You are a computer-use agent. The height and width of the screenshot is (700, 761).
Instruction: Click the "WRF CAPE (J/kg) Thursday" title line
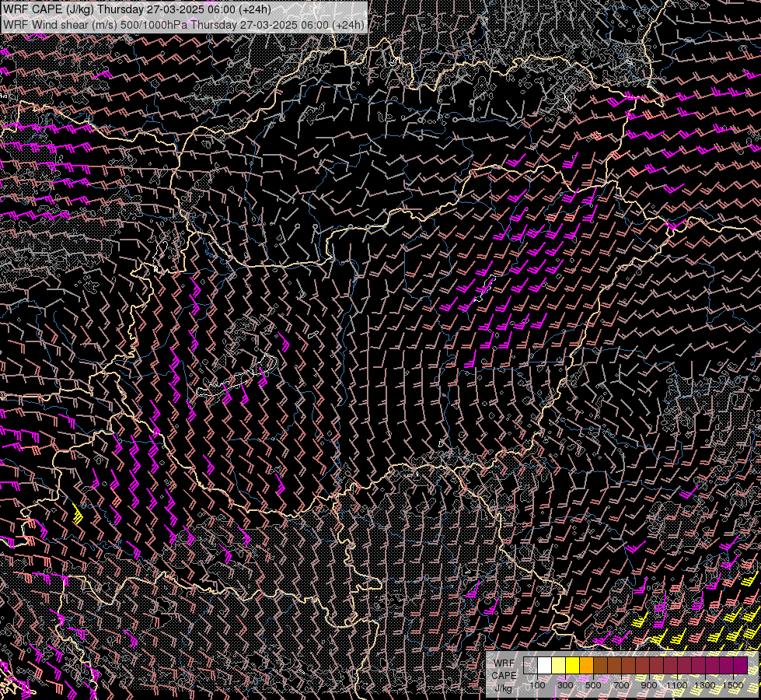137,9
